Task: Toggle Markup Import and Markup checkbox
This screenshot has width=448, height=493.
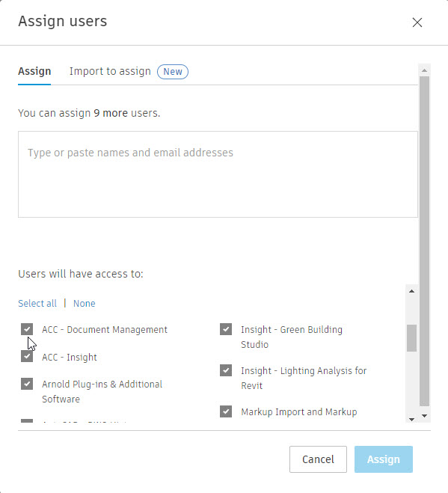Action: (x=226, y=411)
